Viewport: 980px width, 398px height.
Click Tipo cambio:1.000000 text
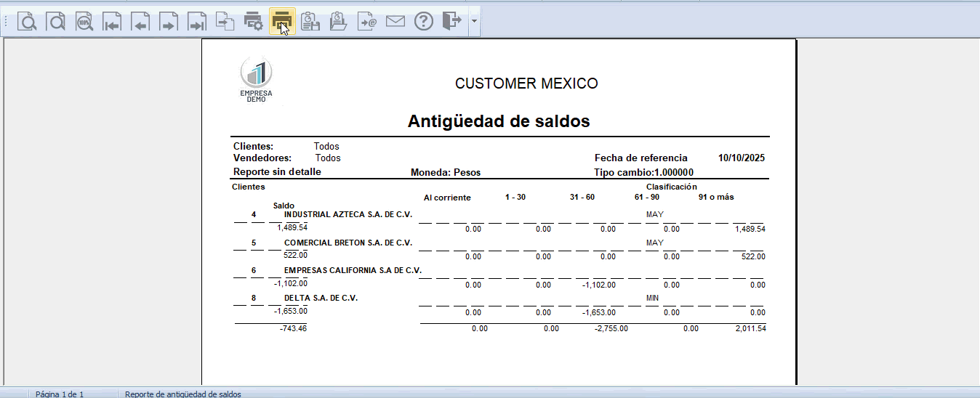643,172
